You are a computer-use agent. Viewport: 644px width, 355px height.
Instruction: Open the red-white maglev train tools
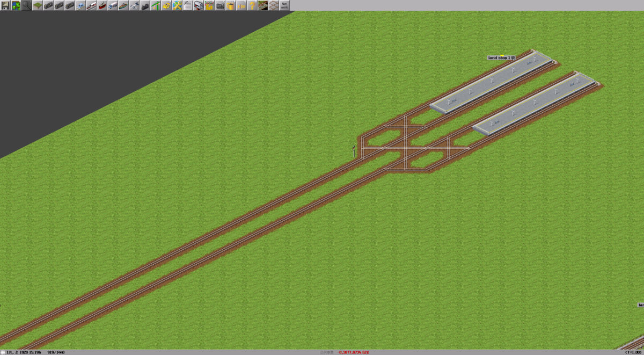pyautogui.click(x=91, y=5)
